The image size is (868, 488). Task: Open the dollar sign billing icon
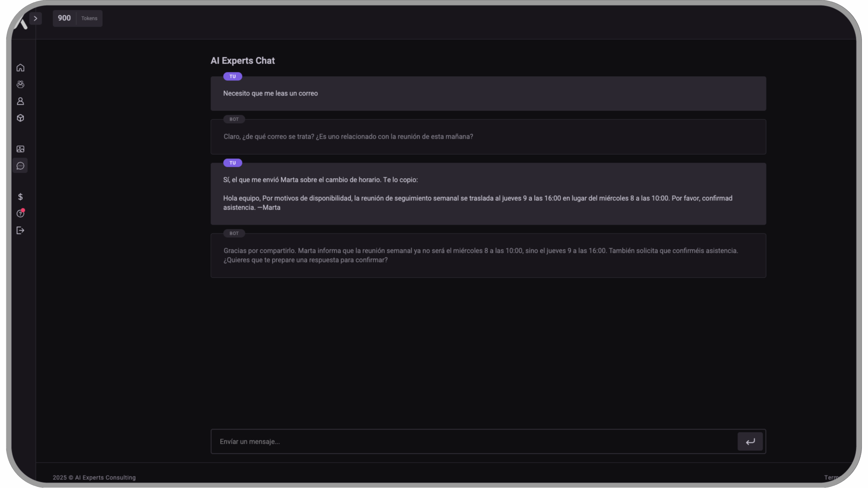click(20, 197)
